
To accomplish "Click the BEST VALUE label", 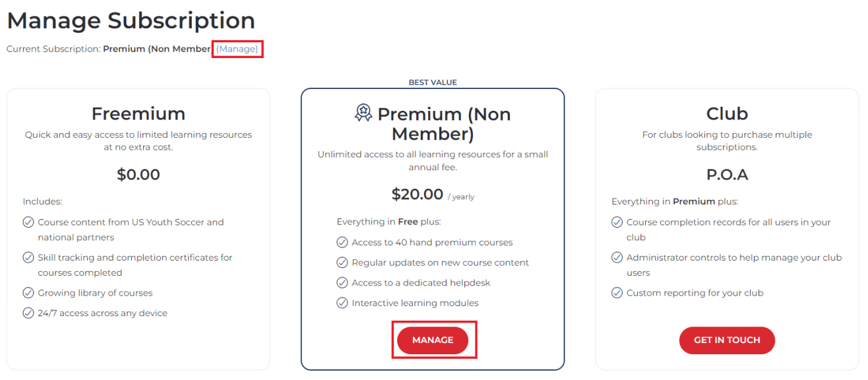I will [x=433, y=82].
